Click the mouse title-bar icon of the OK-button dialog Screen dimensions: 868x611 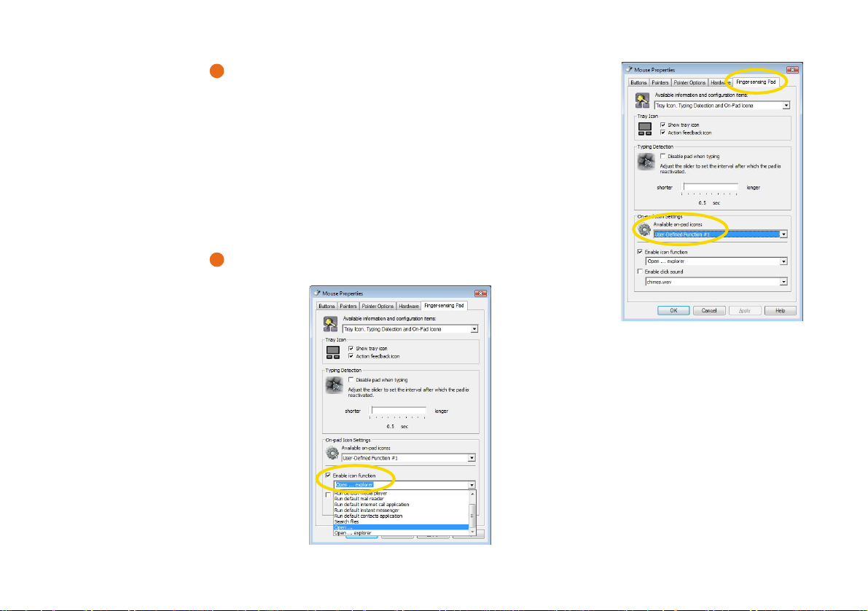(628, 70)
